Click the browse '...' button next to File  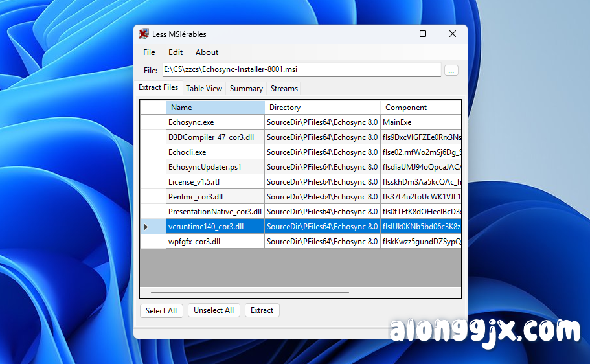coord(451,71)
